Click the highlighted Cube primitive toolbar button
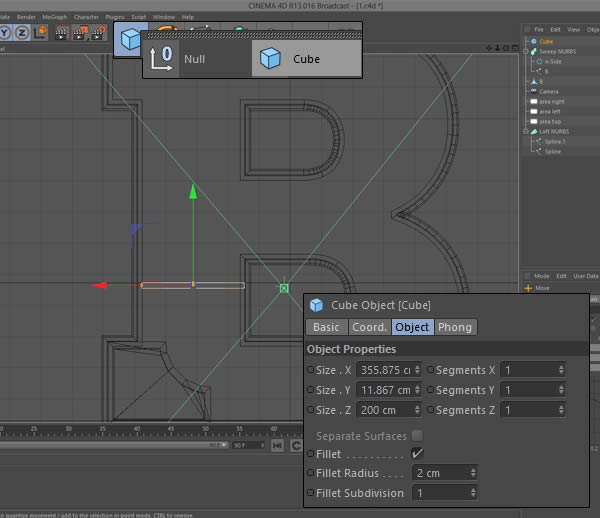This screenshot has height=518, width=600. pyautogui.click(x=130, y=39)
